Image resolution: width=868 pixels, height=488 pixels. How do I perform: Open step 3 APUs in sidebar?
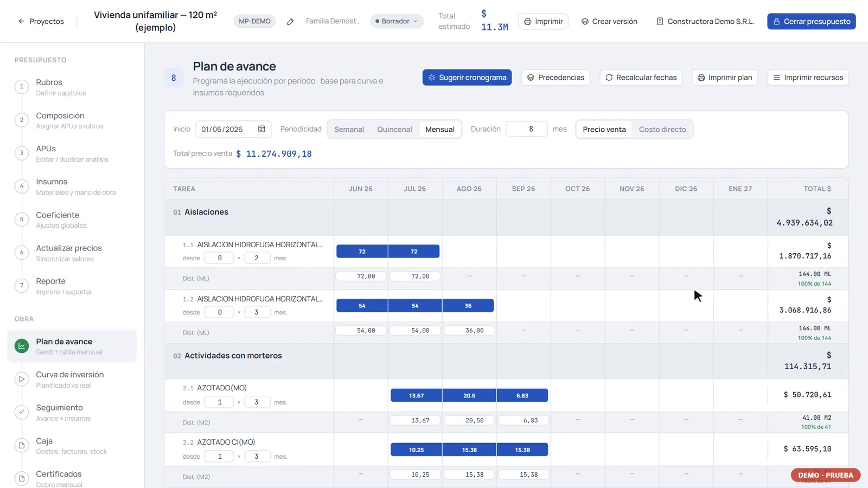[72, 153]
